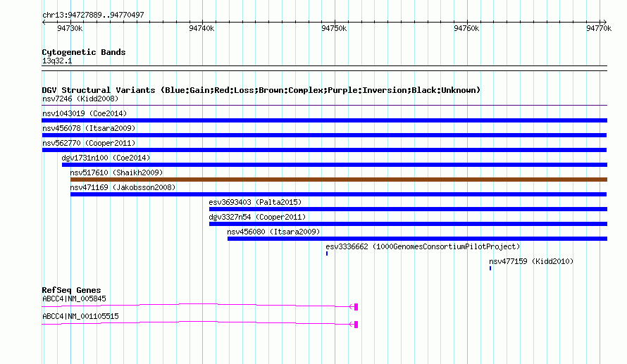This screenshot has width=627, height=364.
Task: Open nsv477159 (Kidd2010) label
Action: [x=531, y=261]
